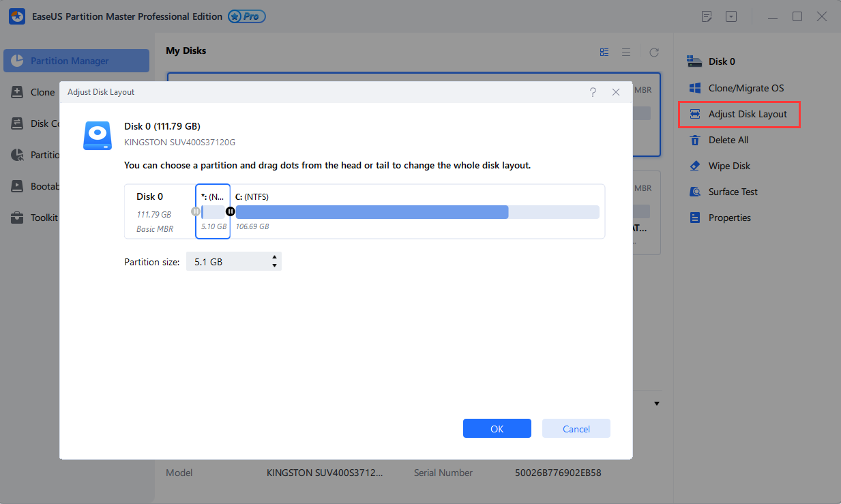This screenshot has width=841, height=504.
Task: Click the Partition size input field
Action: click(x=227, y=261)
